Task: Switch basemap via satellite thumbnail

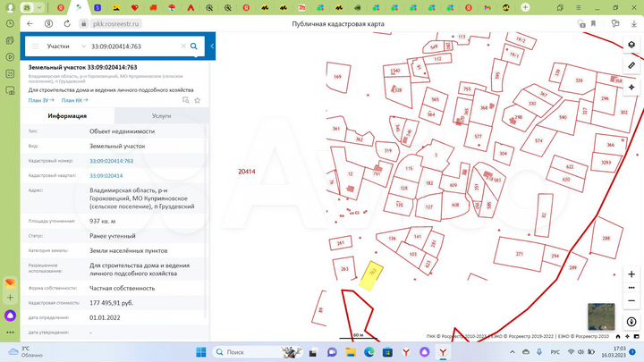Action: (601, 316)
